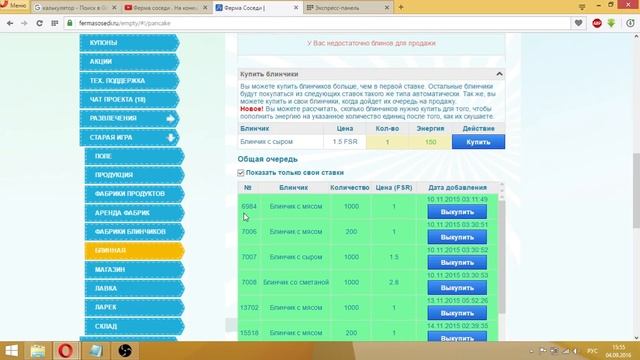Viewport: 640px width, 360px height.
Task: Collapse the Купить блинчики panel chevron
Action: pos(499,74)
